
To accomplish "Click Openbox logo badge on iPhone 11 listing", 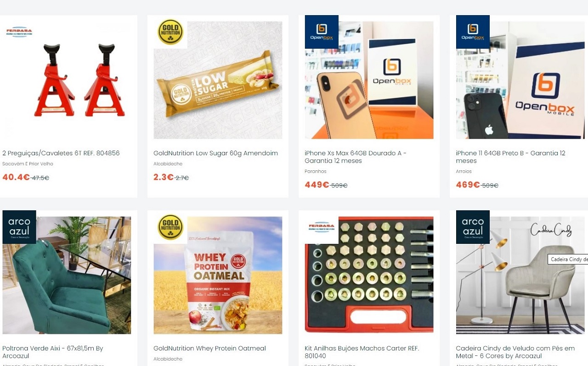I will [x=473, y=32].
